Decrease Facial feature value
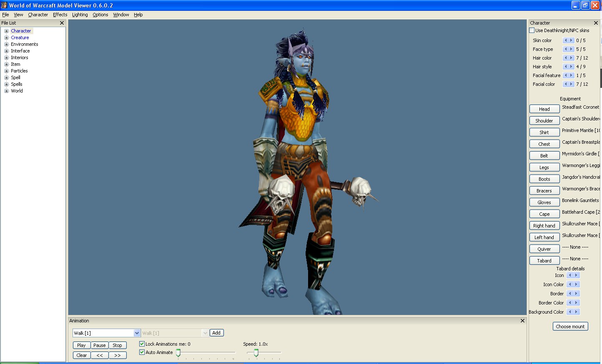This screenshot has width=602, height=364. [x=566, y=75]
